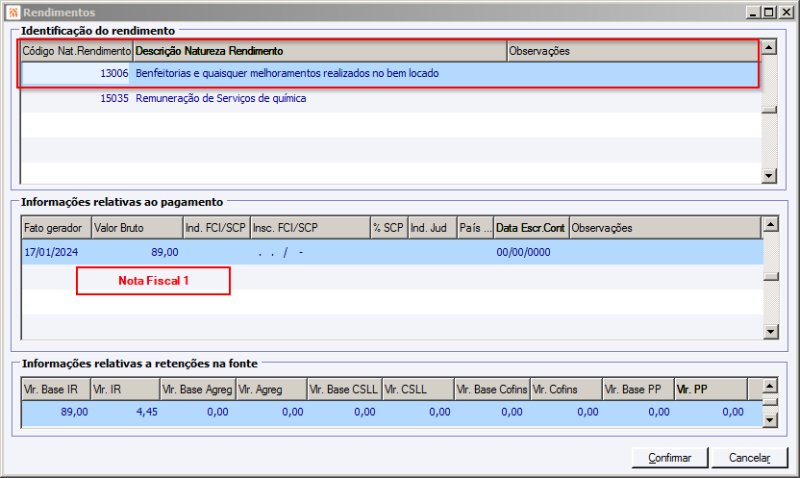Screen dimensions: 800x478
Task: Click the Vlr. IR column header
Action: tap(125, 390)
